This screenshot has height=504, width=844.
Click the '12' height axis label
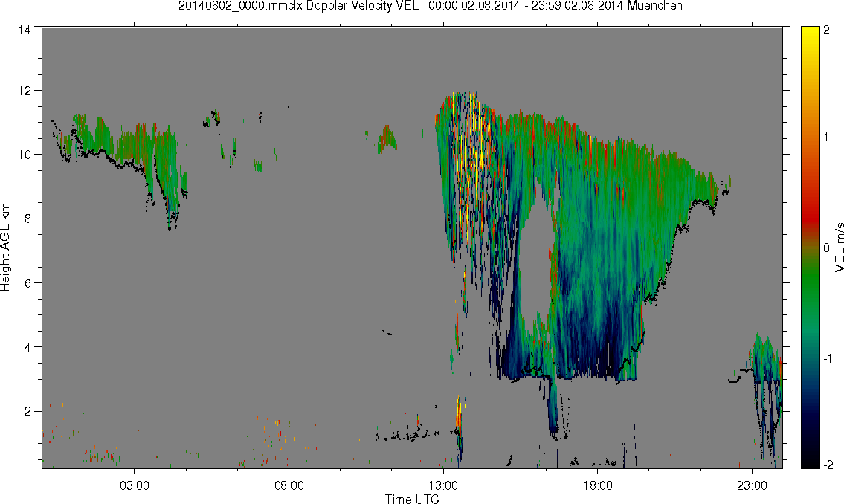pos(25,91)
